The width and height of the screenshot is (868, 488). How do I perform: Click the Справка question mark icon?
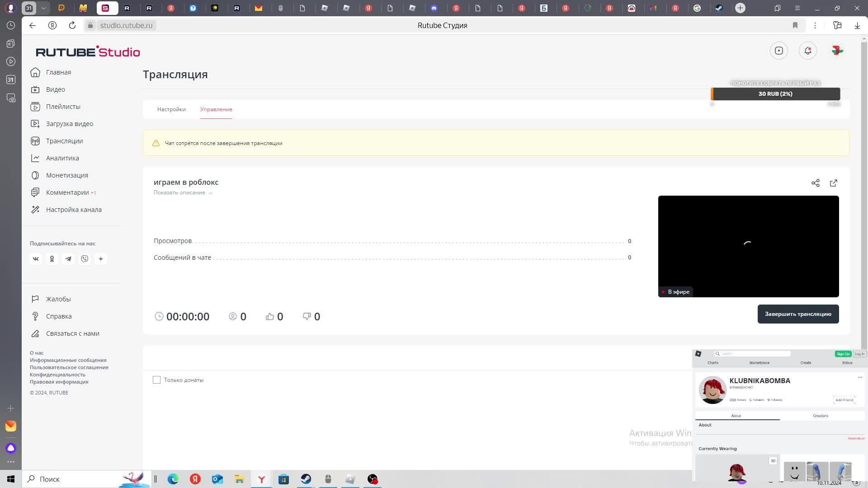point(35,316)
